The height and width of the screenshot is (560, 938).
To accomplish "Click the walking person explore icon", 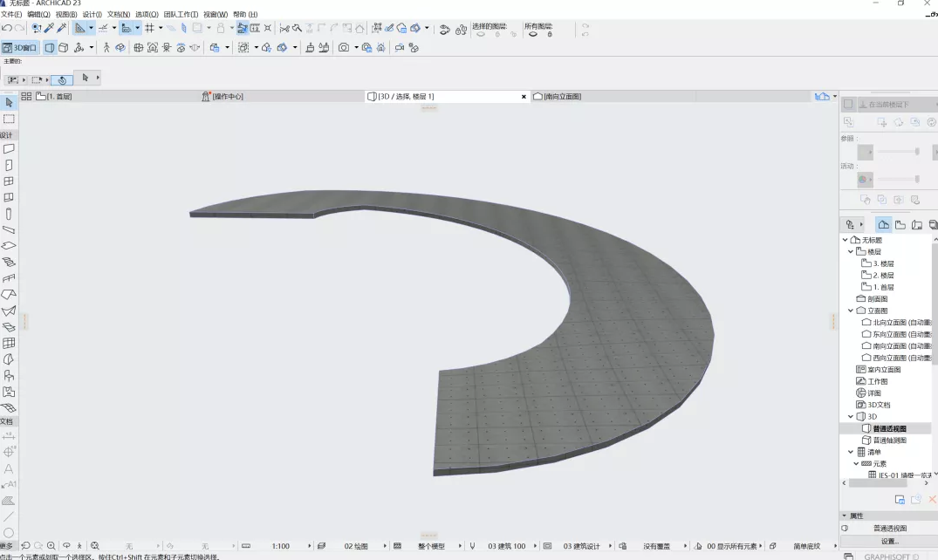I will 106,47.
